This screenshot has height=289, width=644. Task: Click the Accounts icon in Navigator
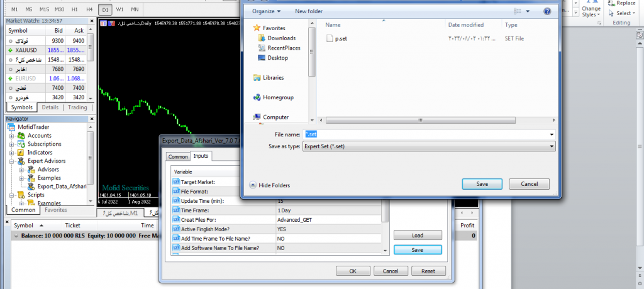coord(21,136)
